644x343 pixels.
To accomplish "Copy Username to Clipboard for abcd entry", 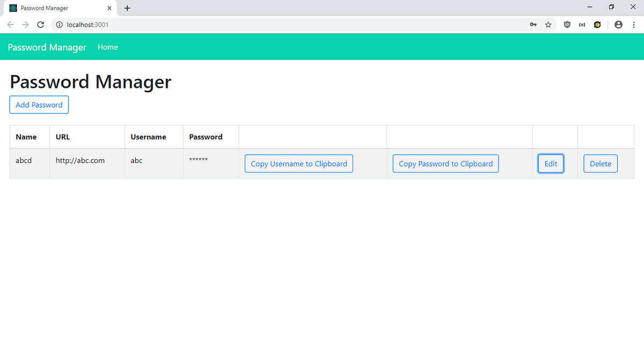I will [x=298, y=163].
